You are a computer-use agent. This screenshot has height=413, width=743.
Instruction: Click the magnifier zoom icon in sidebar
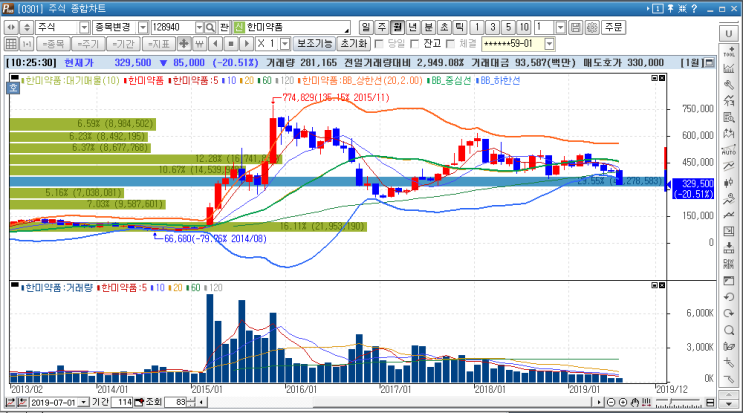729,330
